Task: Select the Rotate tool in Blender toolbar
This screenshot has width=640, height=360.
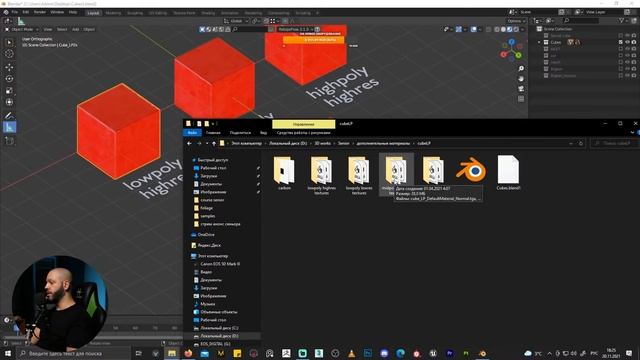Action: click(x=9, y=79)
